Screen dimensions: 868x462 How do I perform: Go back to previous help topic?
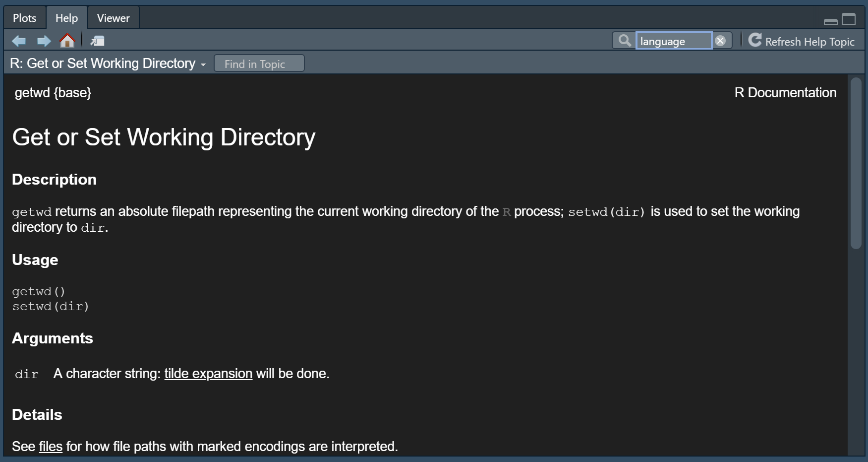pyautogui.click(x=19, y=41)
